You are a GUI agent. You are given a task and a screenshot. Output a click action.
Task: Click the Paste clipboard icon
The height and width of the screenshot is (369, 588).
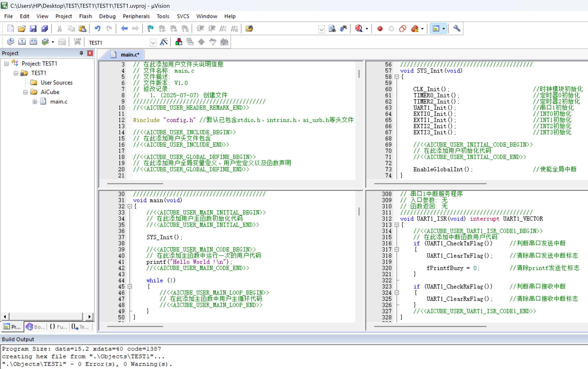pyautogui.click(x=83, y=29)
